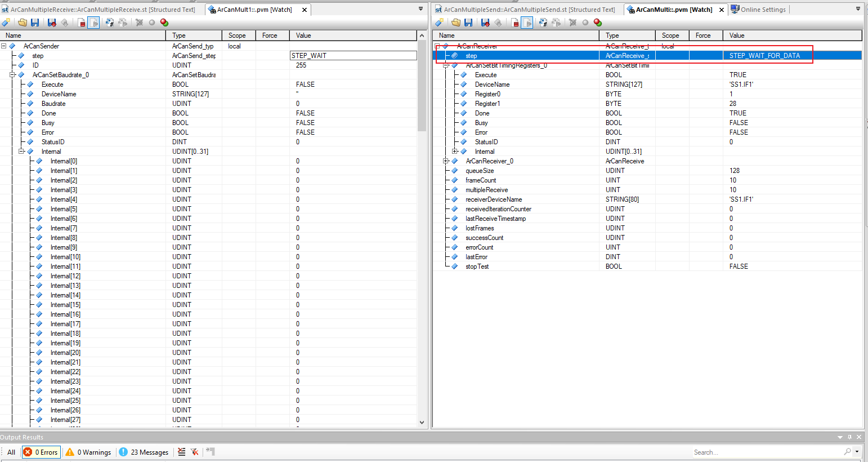Open right pane tab list dropdown arrow
Screen dimensions: 868x462
pos(858,9)
